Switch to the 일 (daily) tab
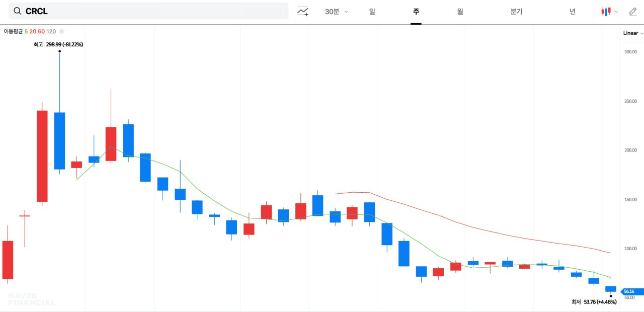Image resolution: width=644 pixels, height=312 pixels. point(372,11)
